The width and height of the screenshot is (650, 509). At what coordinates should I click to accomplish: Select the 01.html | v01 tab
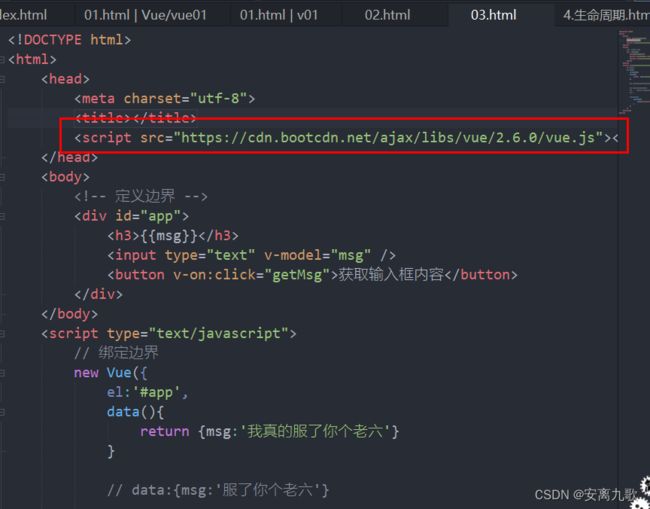tap(279, 15)
